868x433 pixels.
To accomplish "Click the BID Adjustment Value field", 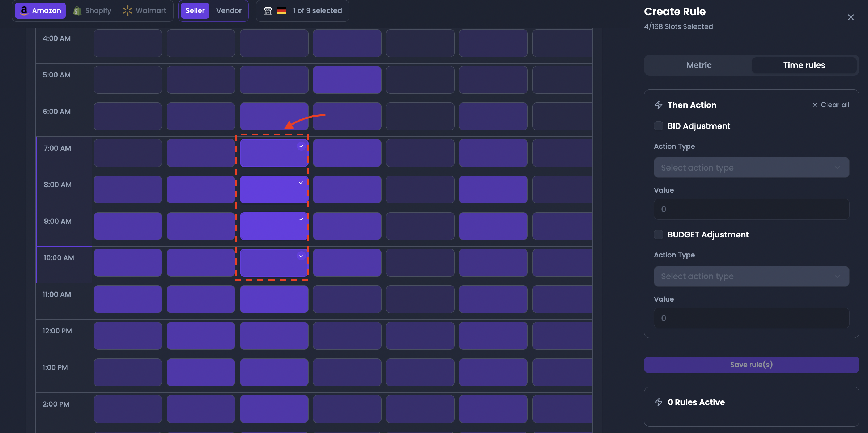I will point(751,209).
